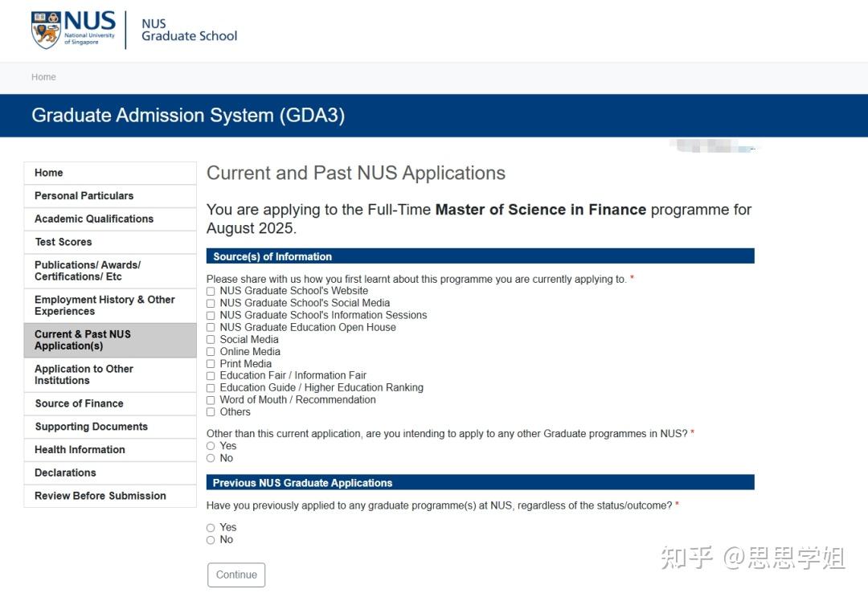Select Yes for applying to other NUS programmes
The height and width of the screenshot is (593, 868).
point(210,446)
